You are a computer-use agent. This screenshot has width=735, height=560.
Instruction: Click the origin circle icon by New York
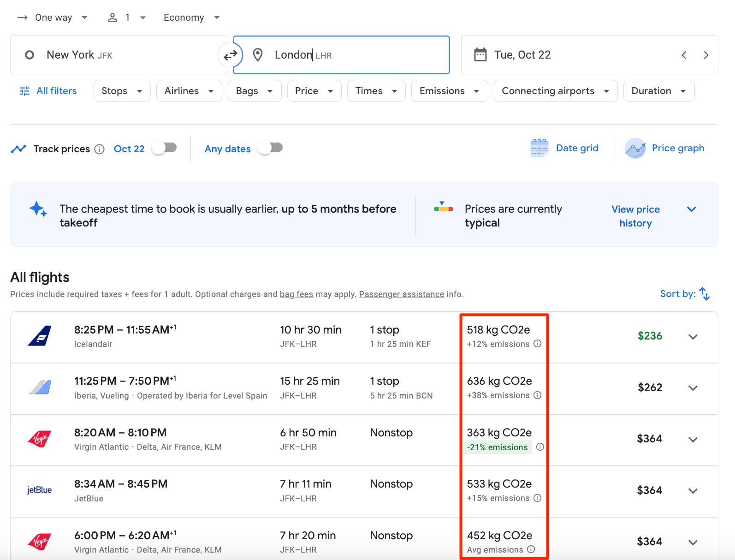pyautogui.click(x=30, y=55)
